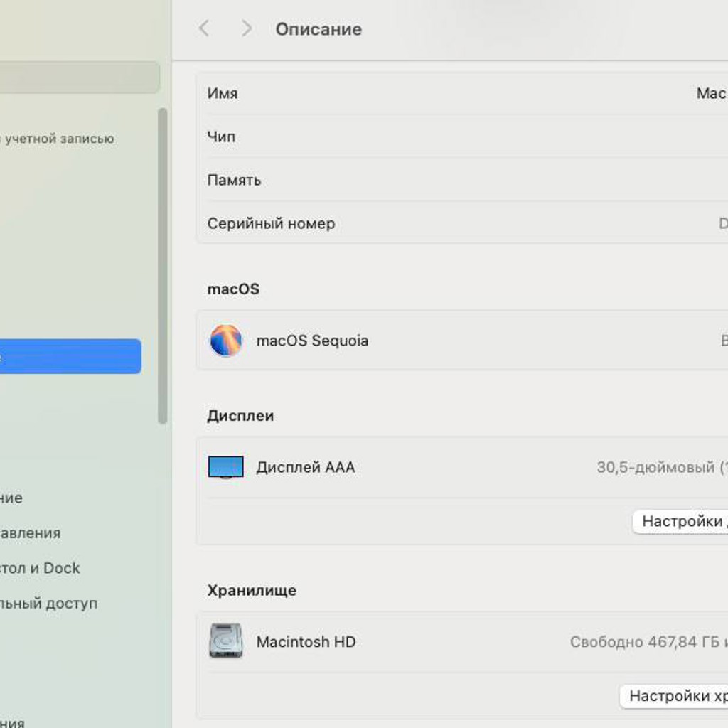Click the 'Чип' row
The image size is (728, 728).
point(463,136)
